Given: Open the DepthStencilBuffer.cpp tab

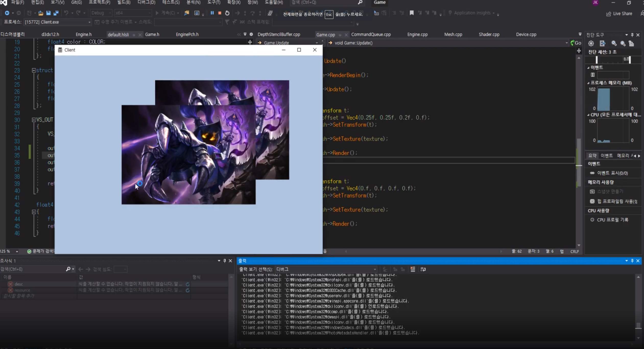Looking at the screenshot, I should (279, 34).
